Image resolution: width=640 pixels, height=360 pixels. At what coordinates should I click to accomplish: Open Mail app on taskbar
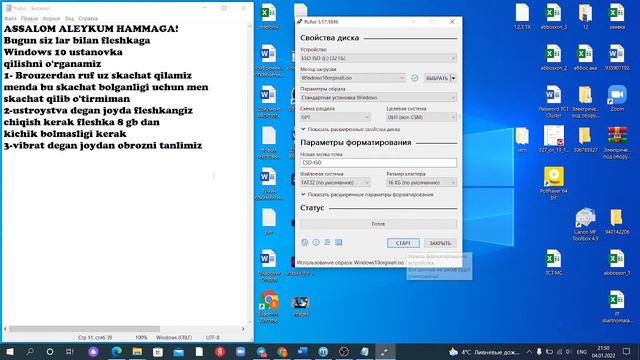178,352
